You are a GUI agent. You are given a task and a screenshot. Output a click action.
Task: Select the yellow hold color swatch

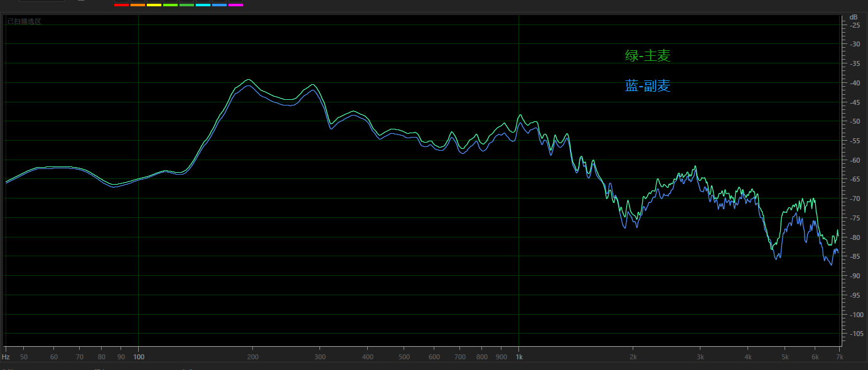(154, 5)
